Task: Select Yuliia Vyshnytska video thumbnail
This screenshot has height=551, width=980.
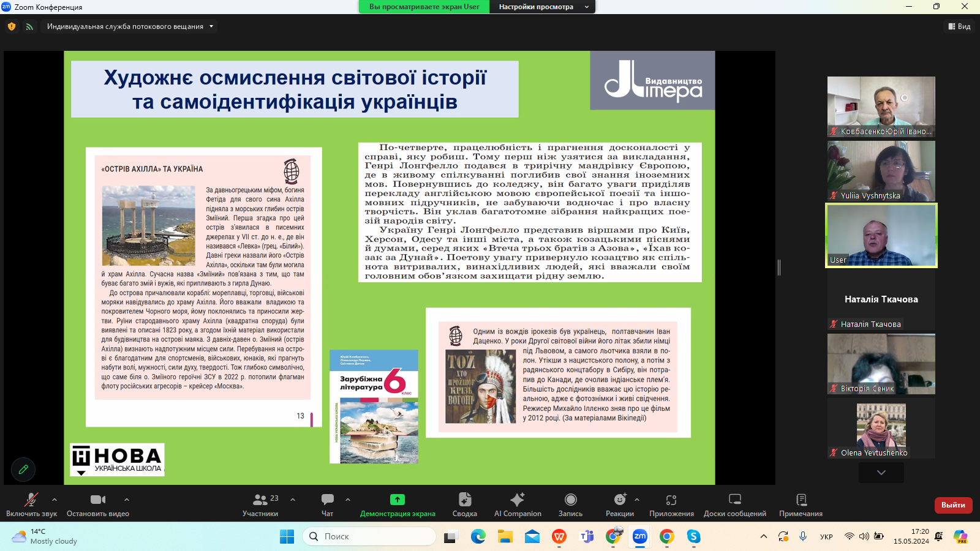Action: (x=881, y=171)
